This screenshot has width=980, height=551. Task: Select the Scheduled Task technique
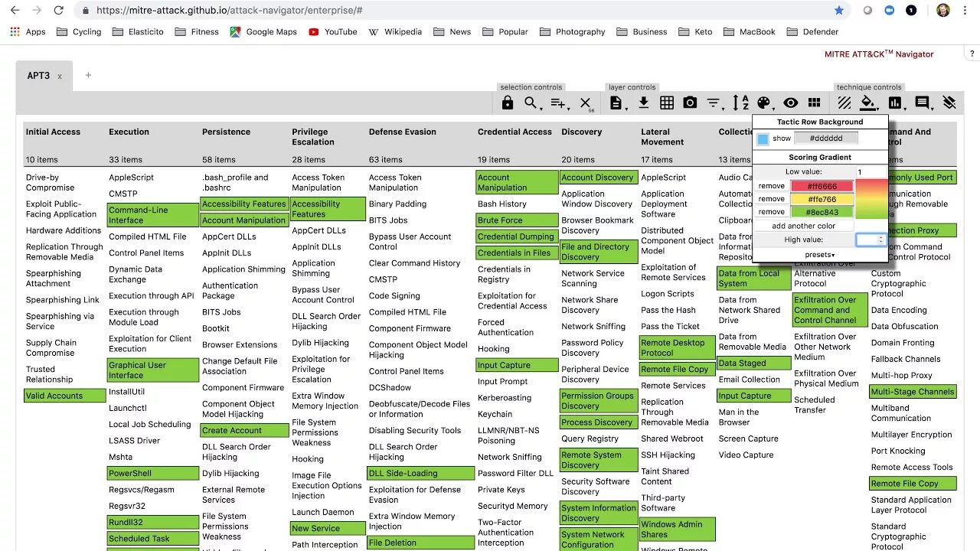coord(153,539)
